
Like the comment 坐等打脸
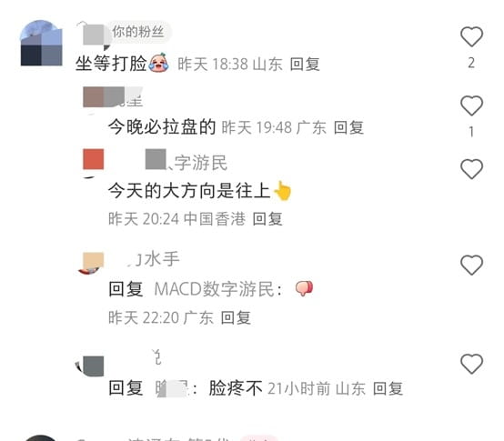pos(471,36)
